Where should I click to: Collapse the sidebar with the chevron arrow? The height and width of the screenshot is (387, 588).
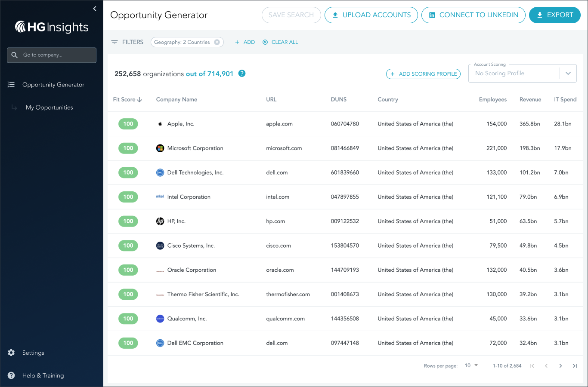click(95, 9)
